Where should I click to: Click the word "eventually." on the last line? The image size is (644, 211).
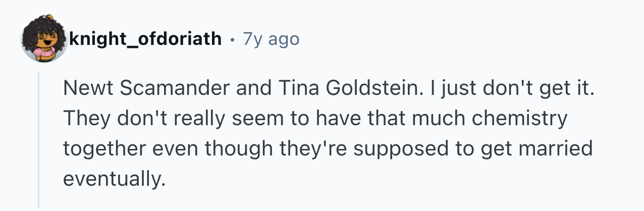pyautogui.click(x=115, y=178)
